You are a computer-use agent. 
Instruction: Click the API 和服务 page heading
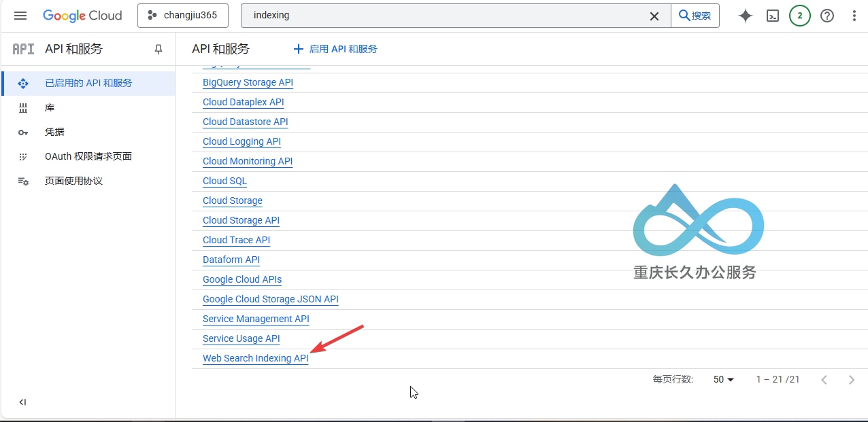pos(221,49)
